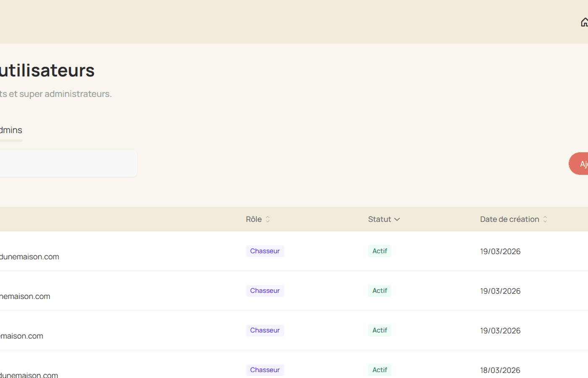This screenshot has width=588, height=378.
Task: Select the admins tab
Action: [x=11, y=130]
